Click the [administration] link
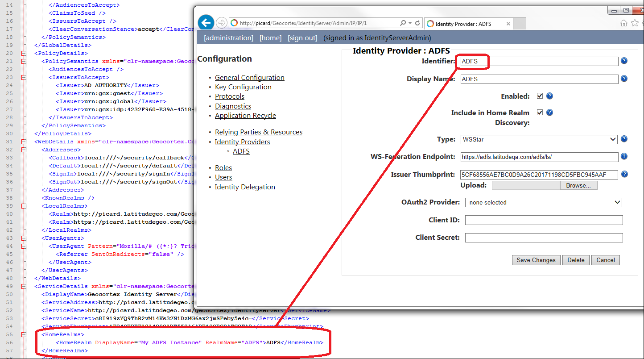 pyautogui.click(x=228, y=38)
